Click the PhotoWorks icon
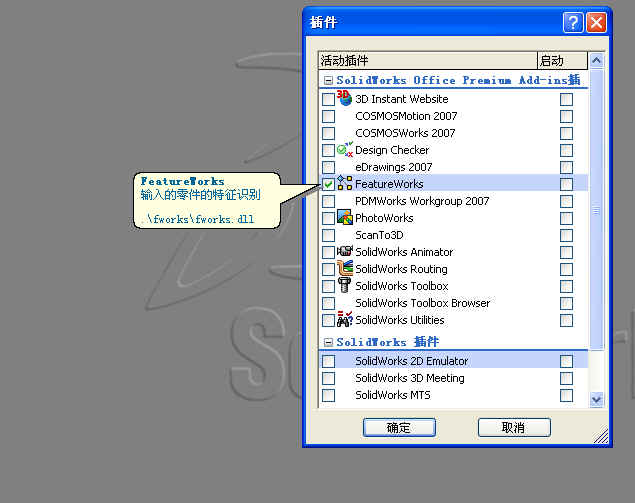Image resolution: width=635 pixels, height=503 pixels. (x=345, y=217)
